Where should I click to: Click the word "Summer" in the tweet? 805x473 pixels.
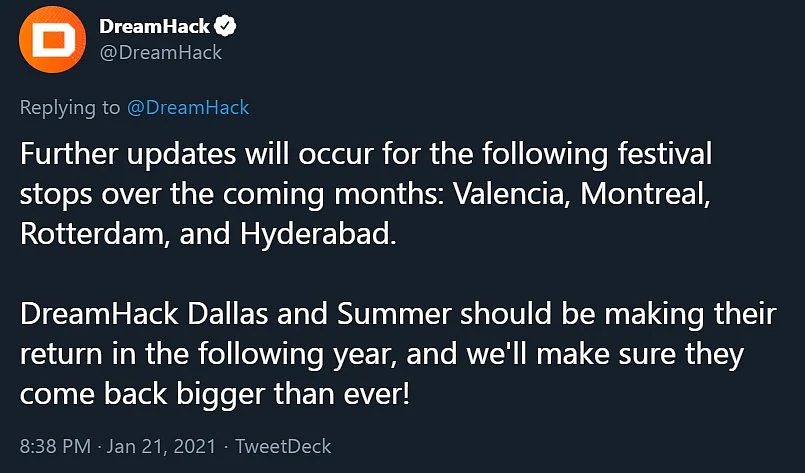[394, 314]
